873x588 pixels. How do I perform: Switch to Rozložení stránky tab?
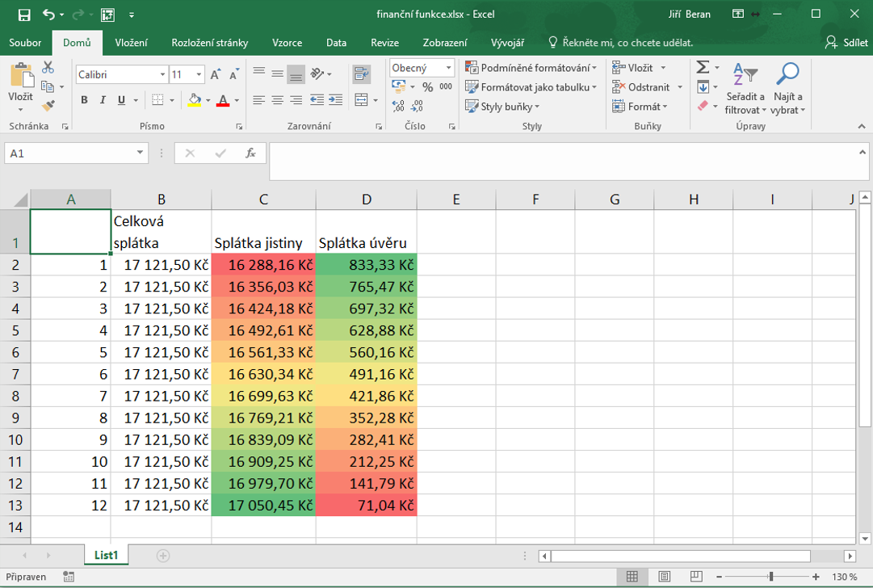[x=210, y=43]
